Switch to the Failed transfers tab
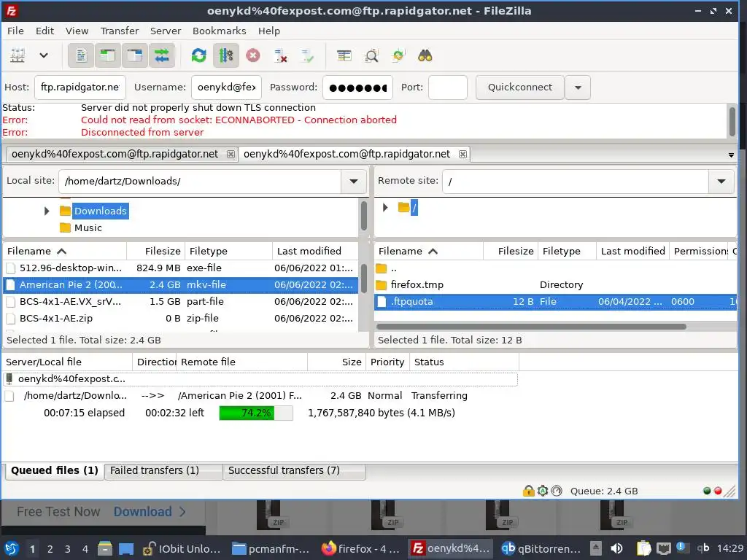Image resolution: width=747 pixels, height=560 pixels. (x=163, y=470)
